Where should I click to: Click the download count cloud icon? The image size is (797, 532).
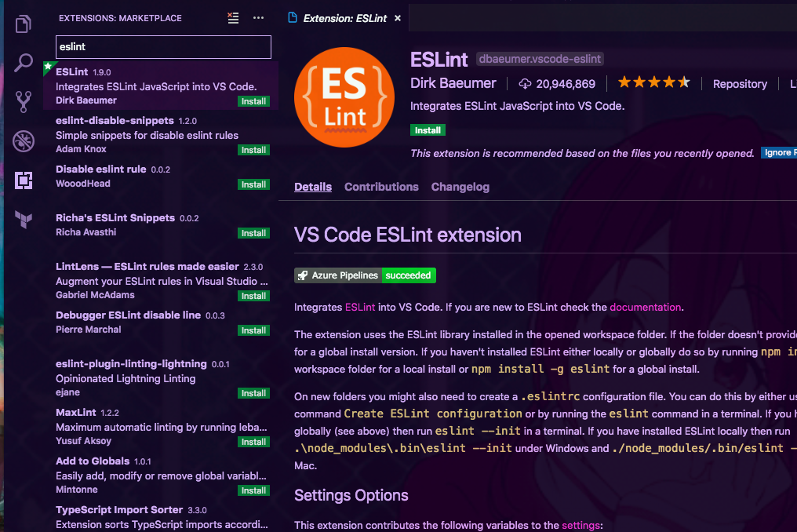pyautogui.click(x=525, y=84)
